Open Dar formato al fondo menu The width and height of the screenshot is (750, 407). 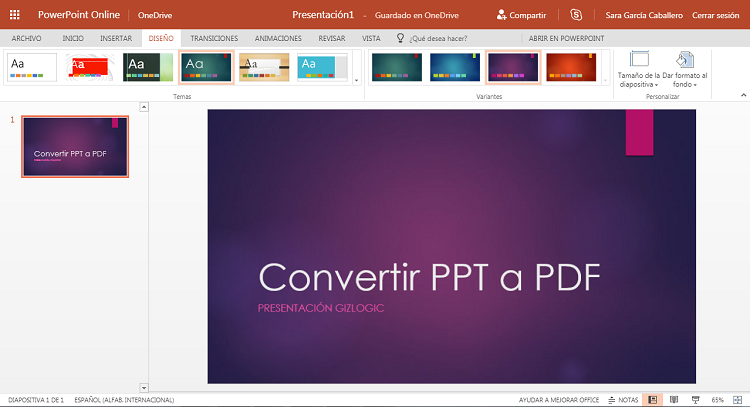point(684,69)
